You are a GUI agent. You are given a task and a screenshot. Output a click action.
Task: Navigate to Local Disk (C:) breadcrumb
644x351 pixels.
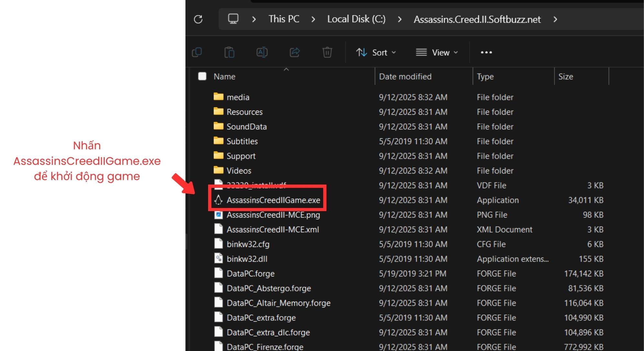click(x=356, y=19)
